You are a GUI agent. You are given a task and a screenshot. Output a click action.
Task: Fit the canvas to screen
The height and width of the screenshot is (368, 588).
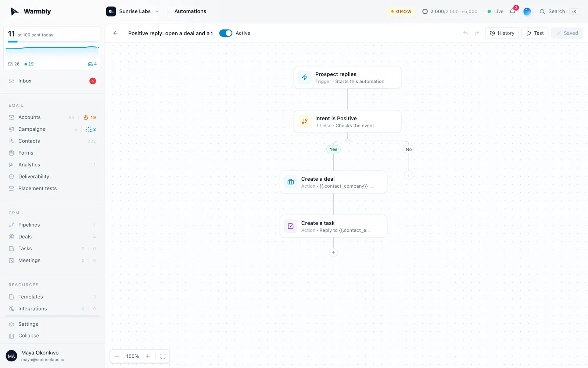click(x=163, y=356)
